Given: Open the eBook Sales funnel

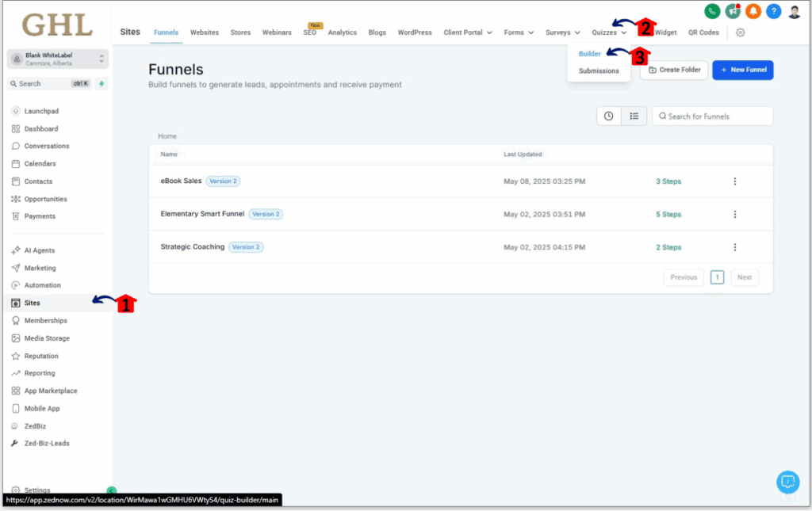Looking at the screenshot, I should coord(181,181).
